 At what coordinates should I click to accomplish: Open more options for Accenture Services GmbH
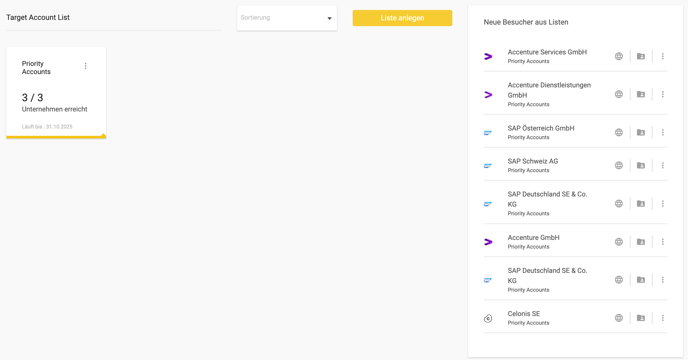click(663, 56)
